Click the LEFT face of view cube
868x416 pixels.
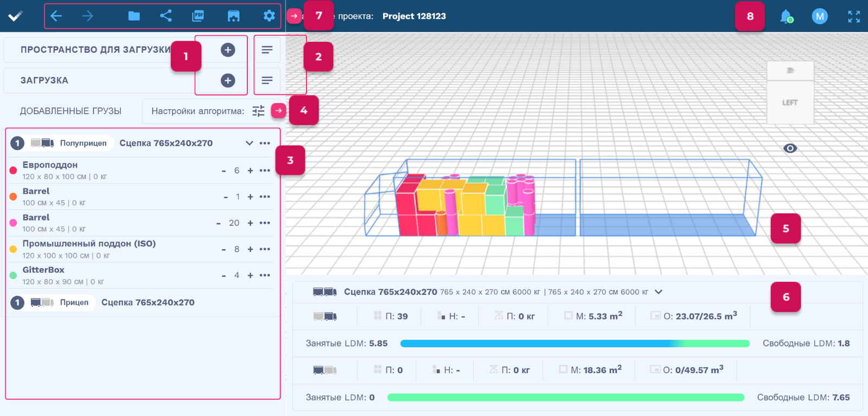pos(790,103)
